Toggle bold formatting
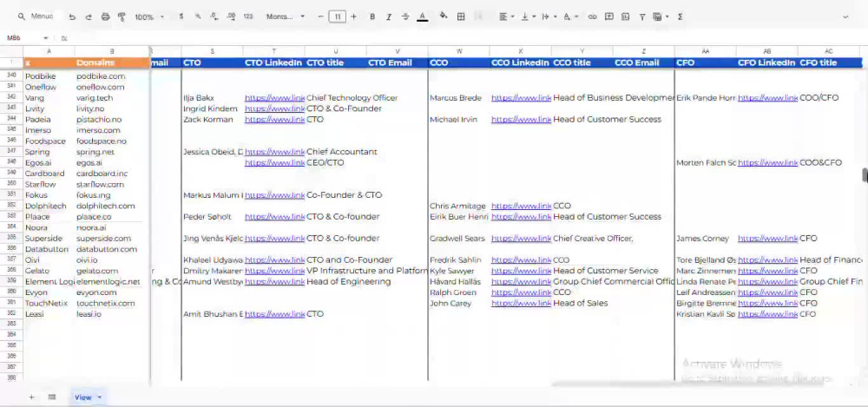 372,16
